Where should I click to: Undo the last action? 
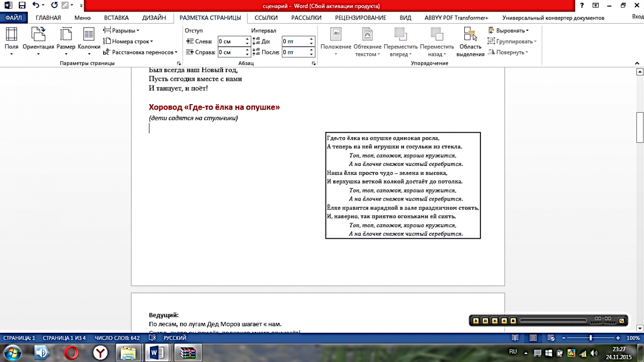35,6
